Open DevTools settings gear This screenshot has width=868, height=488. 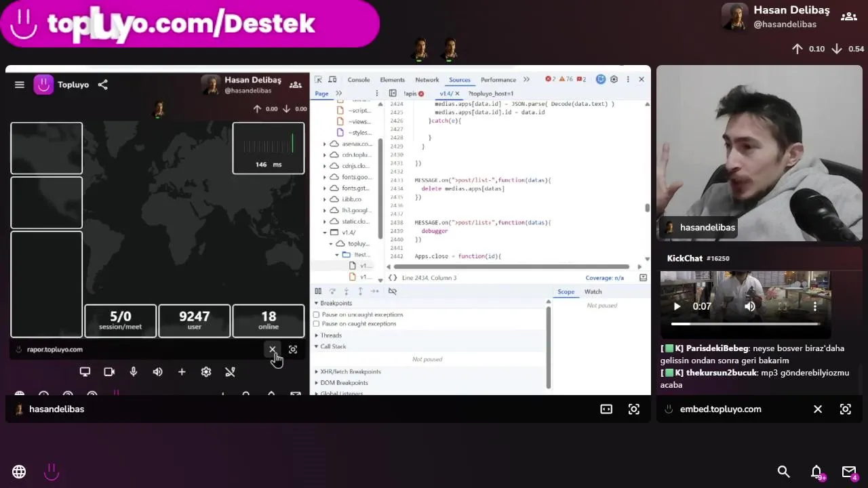click(x=614, y=79)
